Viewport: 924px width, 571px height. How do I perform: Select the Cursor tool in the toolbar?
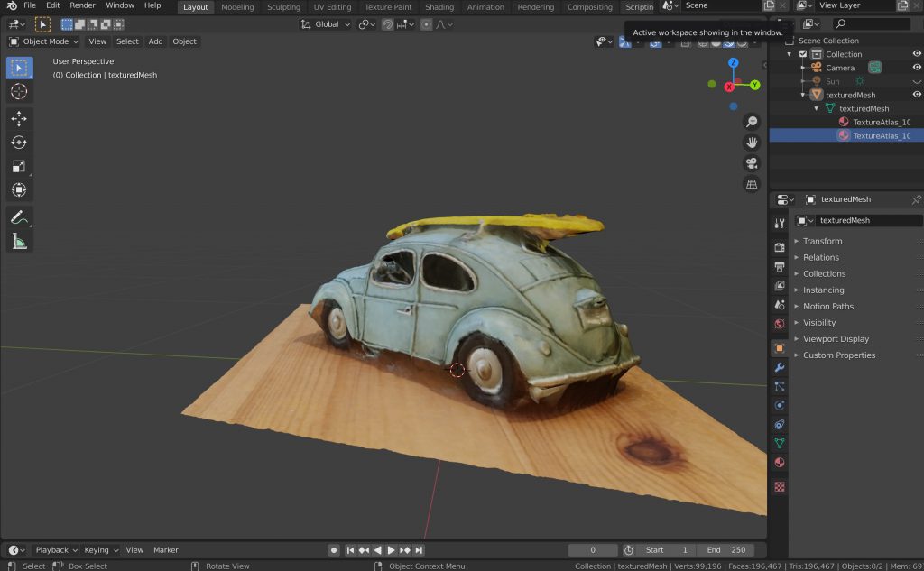click(19, 92)
